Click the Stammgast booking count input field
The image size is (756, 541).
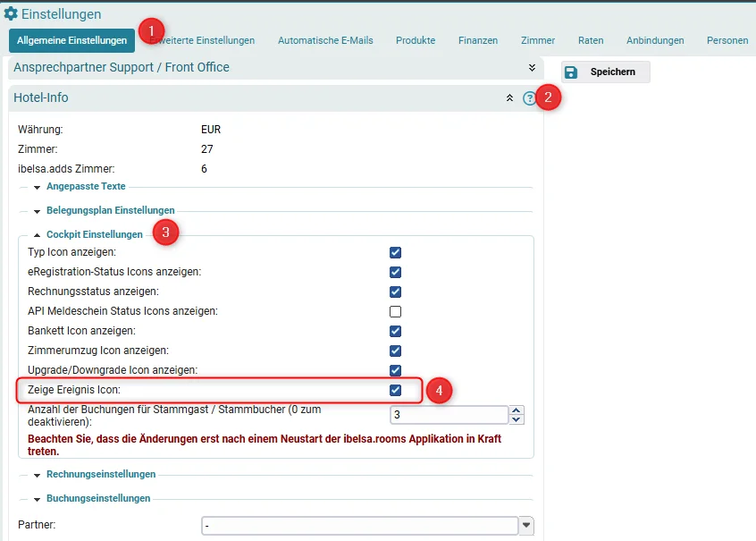[x=449, y=415]
